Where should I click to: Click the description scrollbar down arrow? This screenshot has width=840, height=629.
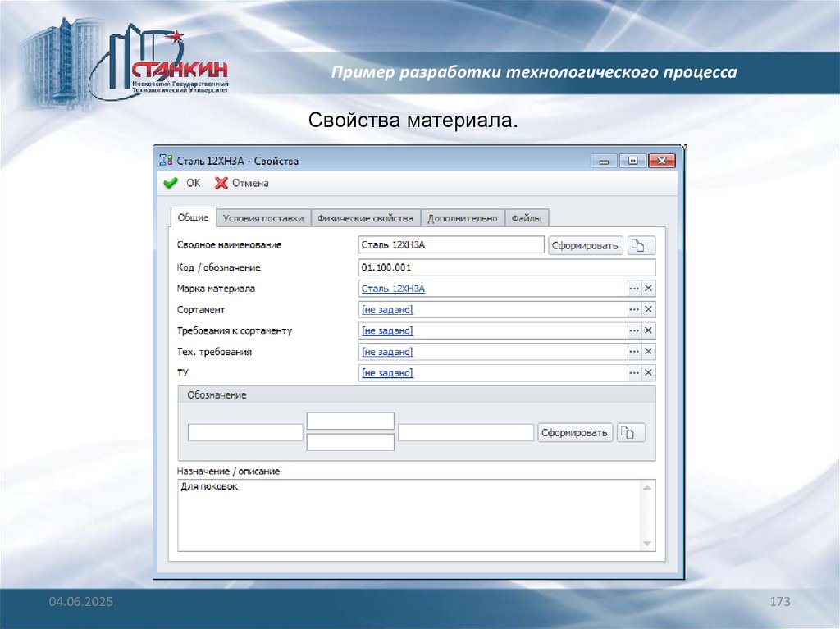pos(647,543)
